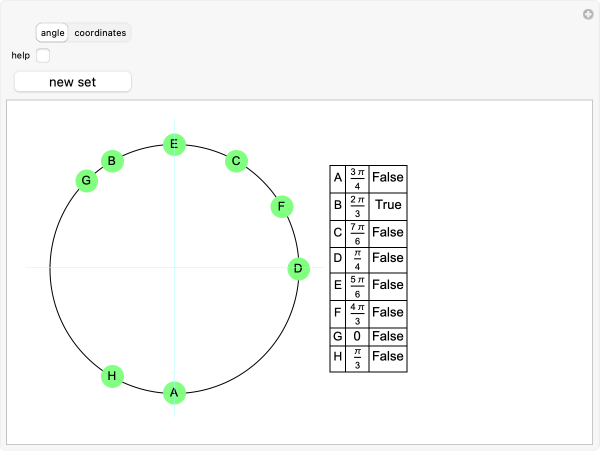Click green point C on the circle
The height and width of the screenshot is (452, 600).
235,160
